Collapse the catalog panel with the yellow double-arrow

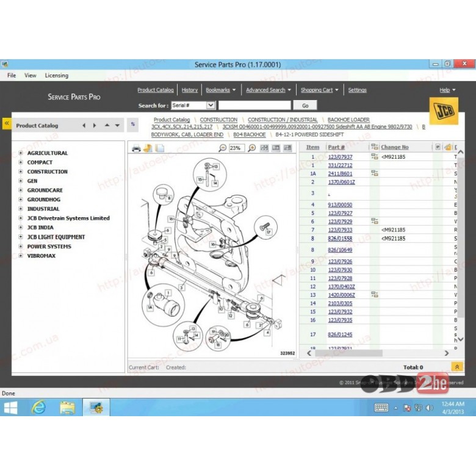(7, 123)
